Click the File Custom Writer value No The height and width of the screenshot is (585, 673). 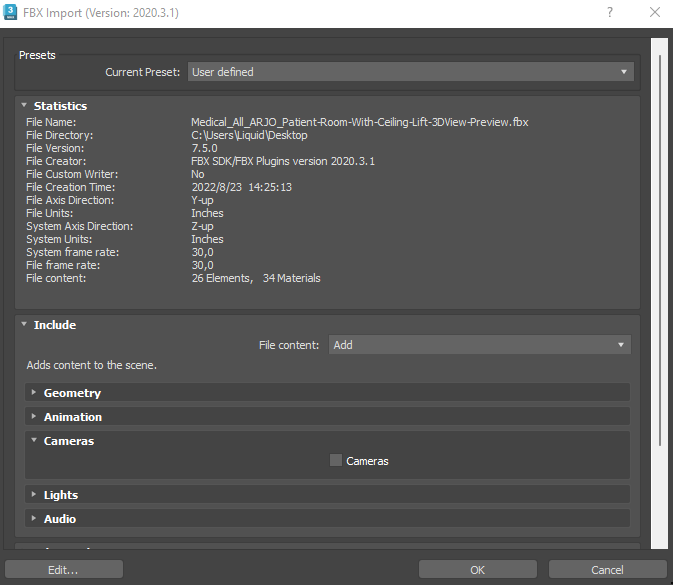[197, 174]
